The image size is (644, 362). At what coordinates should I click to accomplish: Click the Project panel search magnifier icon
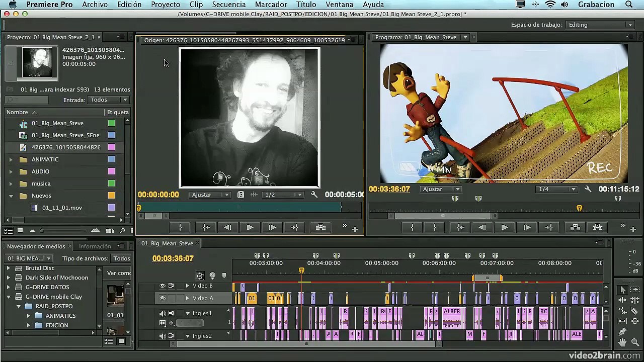(x=122, y=231)
